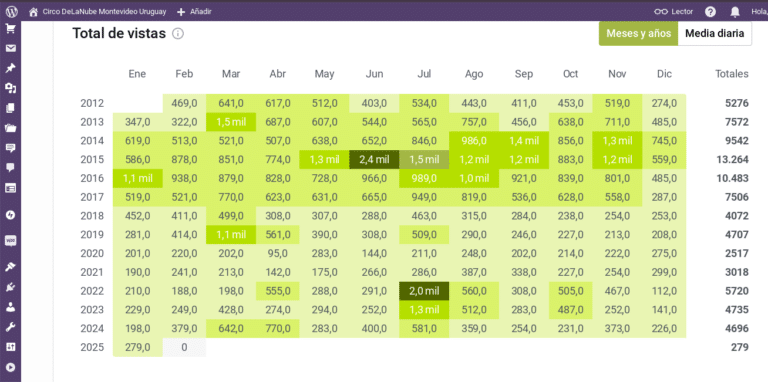Image resolution: width=768 pixels, height=382 pixels.
Task: Click the info icon beside Total de vistas
Action: pyautogui.click(x=178, y=34)
